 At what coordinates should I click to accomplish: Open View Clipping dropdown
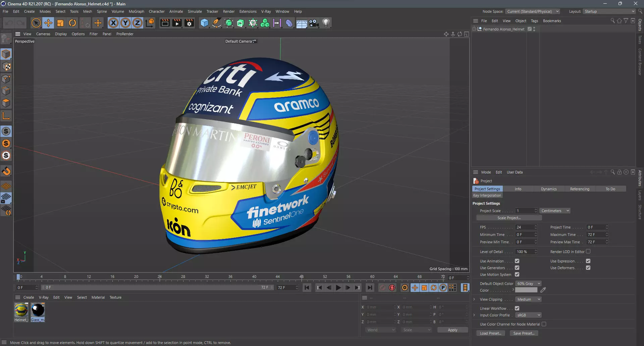(x=528, y=299)
